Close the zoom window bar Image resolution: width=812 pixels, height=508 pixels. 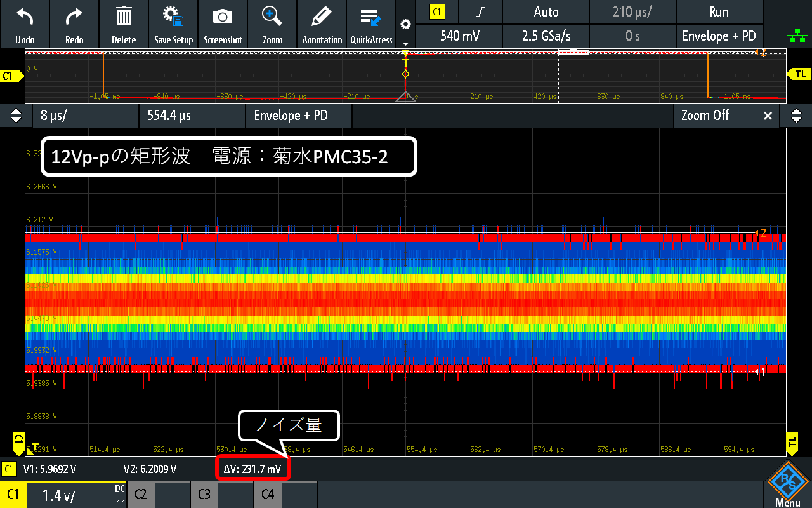point(768,116)
